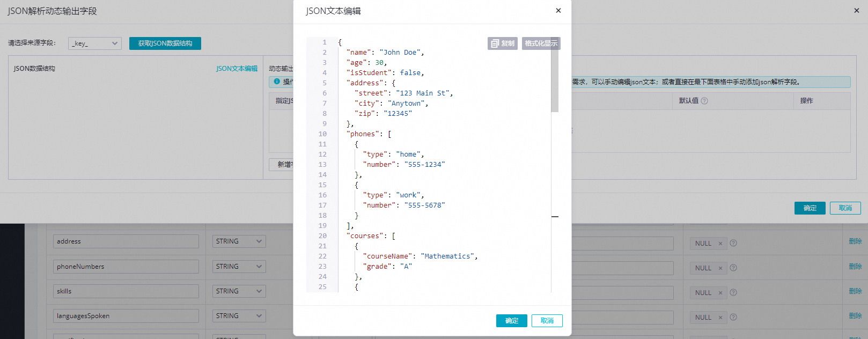Click the format display (格式化显示) button

[541, 43]
